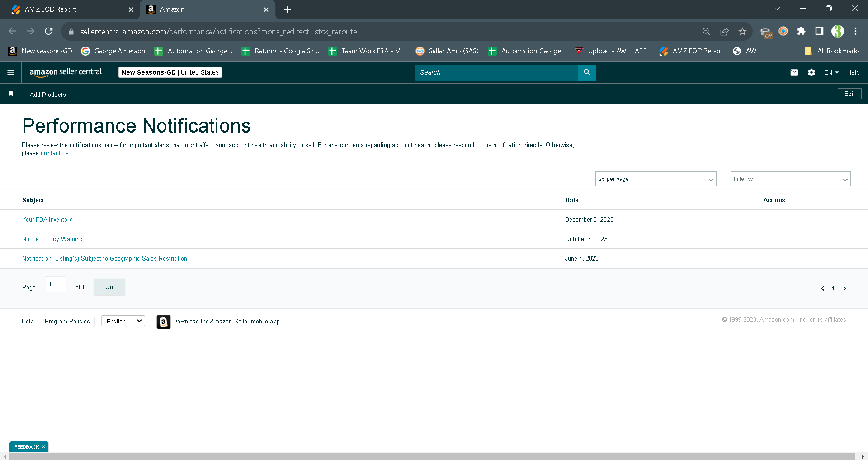Open the AMZ EOD Report bookmark
Screen dimensions: 868x460
[x=691, y=51]
